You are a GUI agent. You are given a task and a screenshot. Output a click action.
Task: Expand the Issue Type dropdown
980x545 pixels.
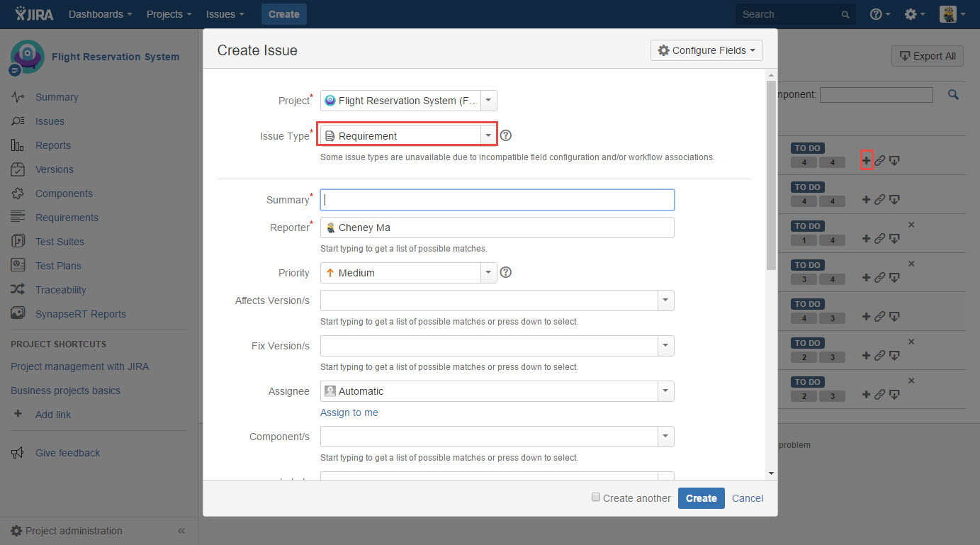[488, 136]
